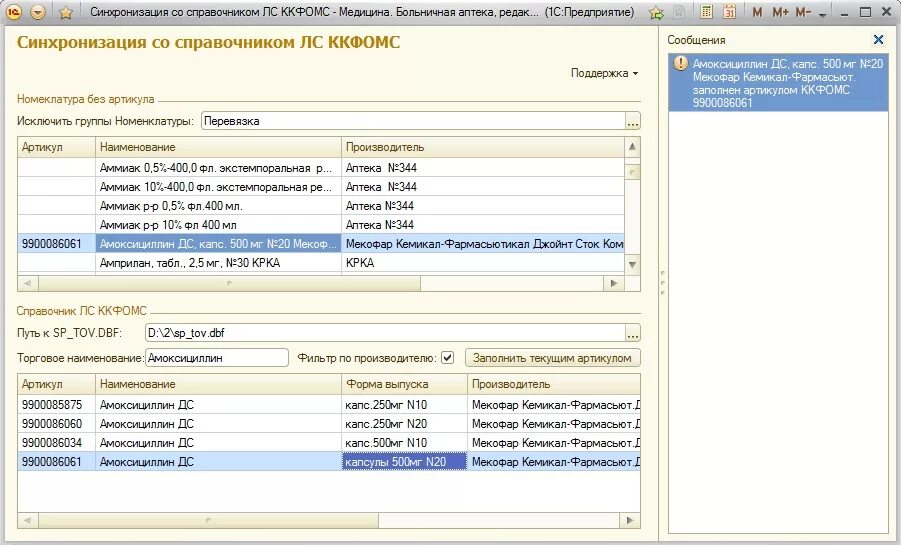Select row Амприлан, табл., 2,5 мг, №30 КРКА

click(x=321, y=263)
